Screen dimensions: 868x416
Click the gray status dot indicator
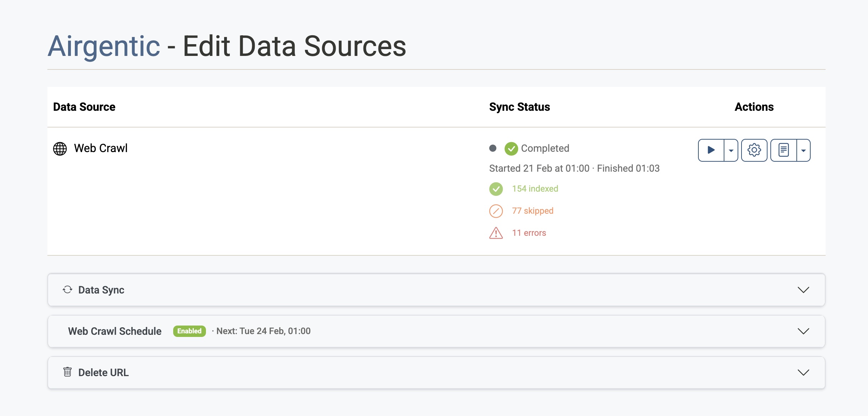pyautogui.click(x=493, y=148)
